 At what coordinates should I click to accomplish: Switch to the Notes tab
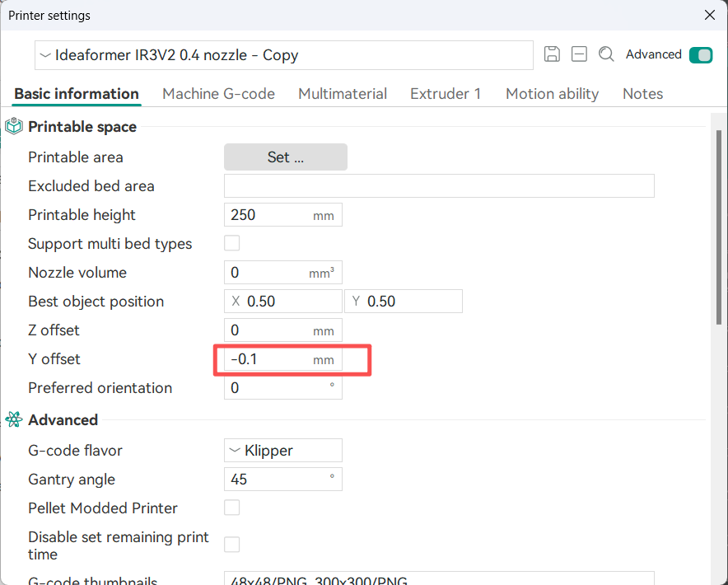pyautogui.click(x=642, y=94)
